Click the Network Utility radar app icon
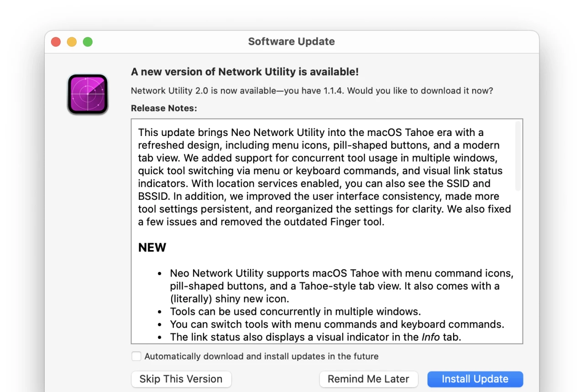 pos(87,94)
